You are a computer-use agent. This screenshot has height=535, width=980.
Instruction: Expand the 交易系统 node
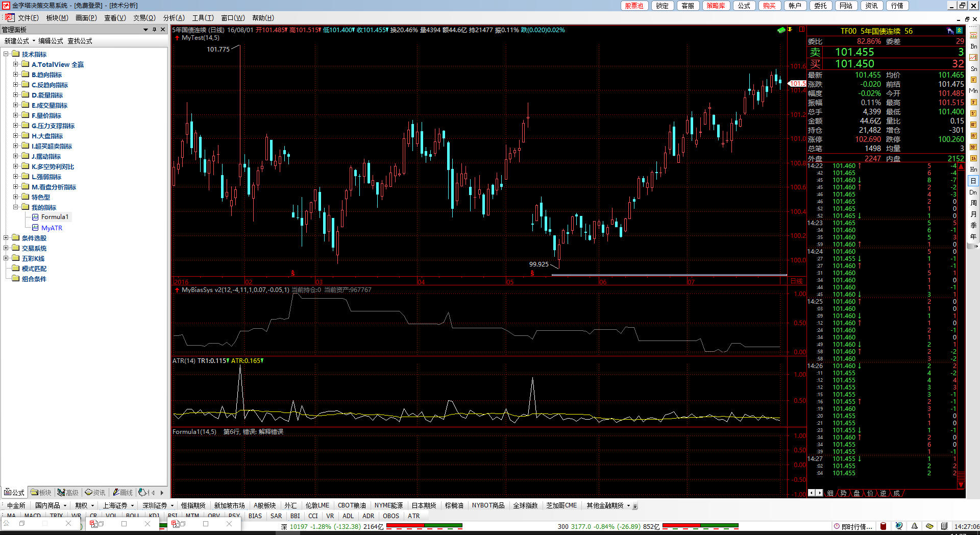pyautogui.click(x=6, y=248)
